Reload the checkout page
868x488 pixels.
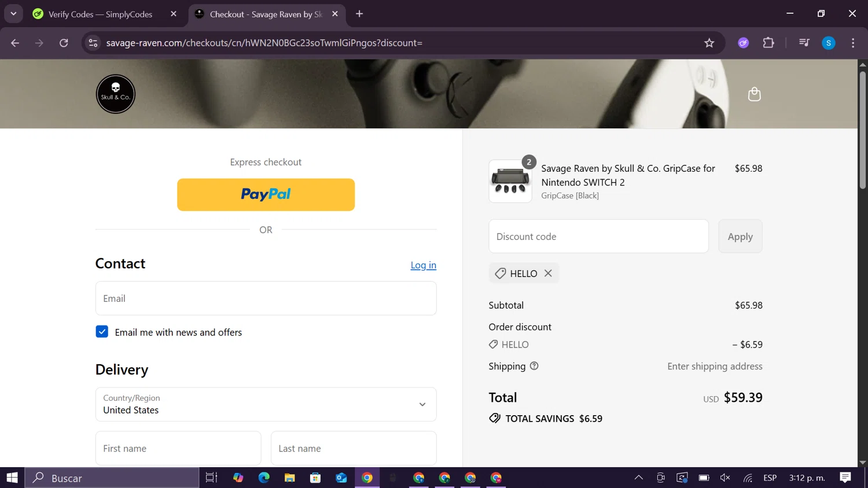64,43
